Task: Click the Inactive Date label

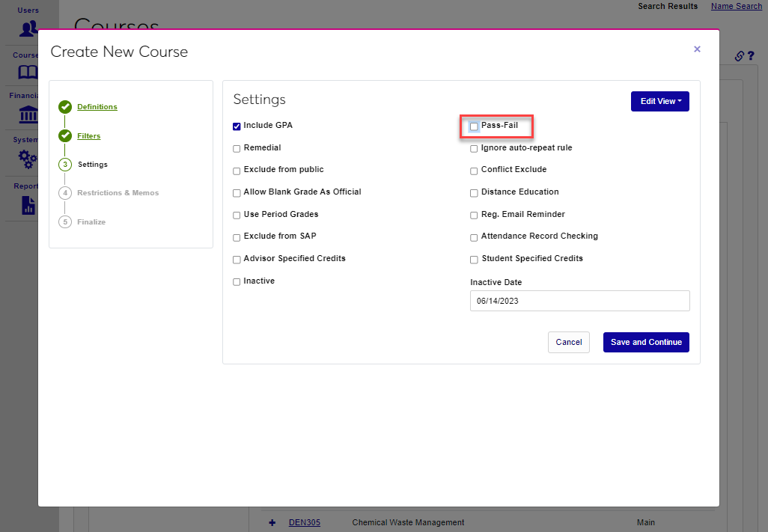Action: [x=496, y=282]
